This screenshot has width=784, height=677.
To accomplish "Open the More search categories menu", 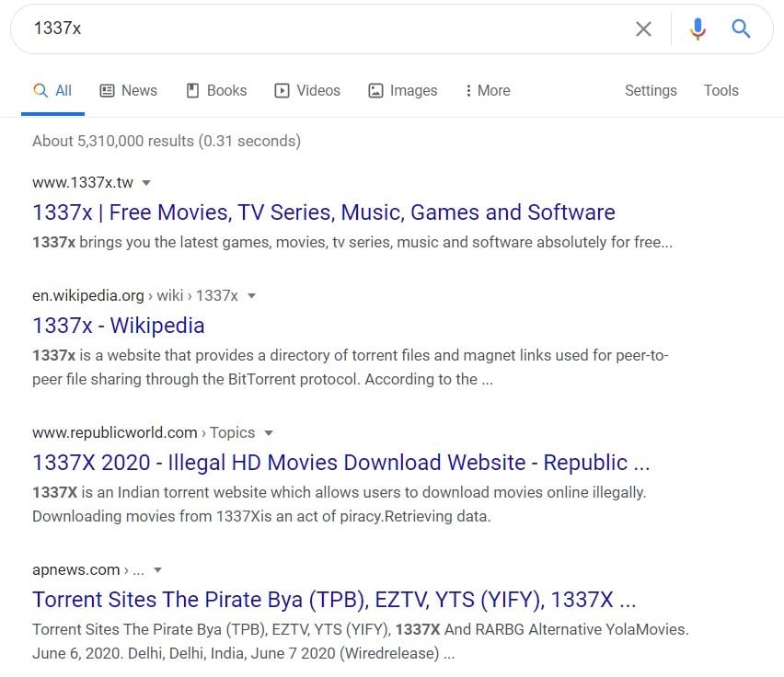I will pos(488,91).
